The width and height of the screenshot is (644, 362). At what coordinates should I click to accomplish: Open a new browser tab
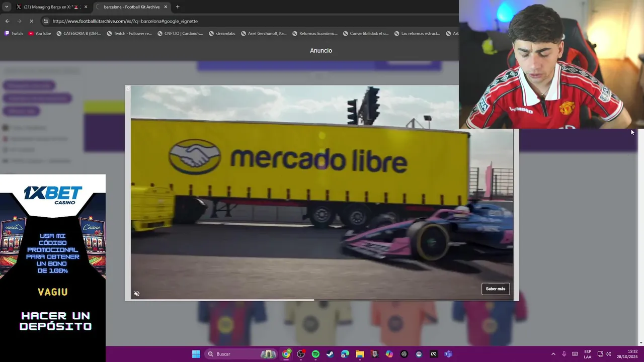(x=178, y=7)
